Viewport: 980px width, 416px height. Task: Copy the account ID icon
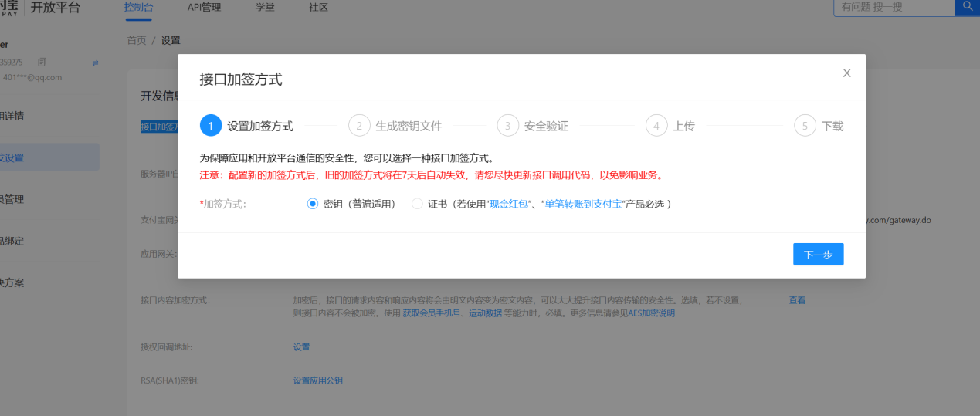(x=42, y=62)
